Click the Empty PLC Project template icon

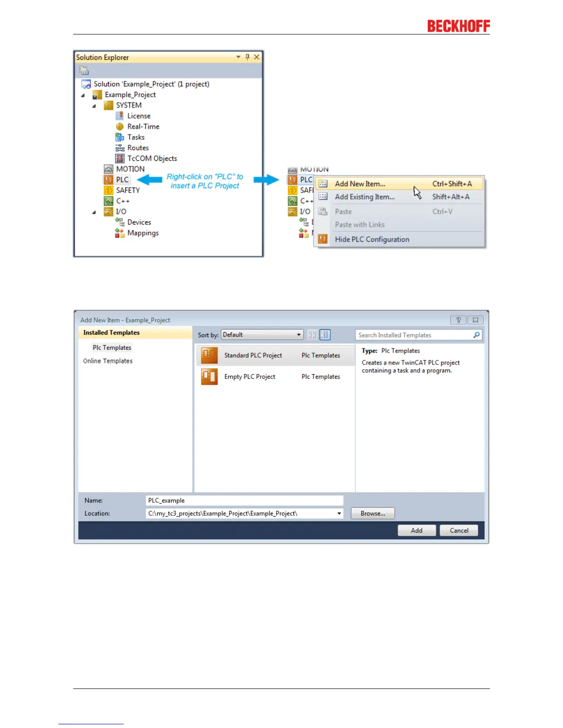click(x=209, y=376)
